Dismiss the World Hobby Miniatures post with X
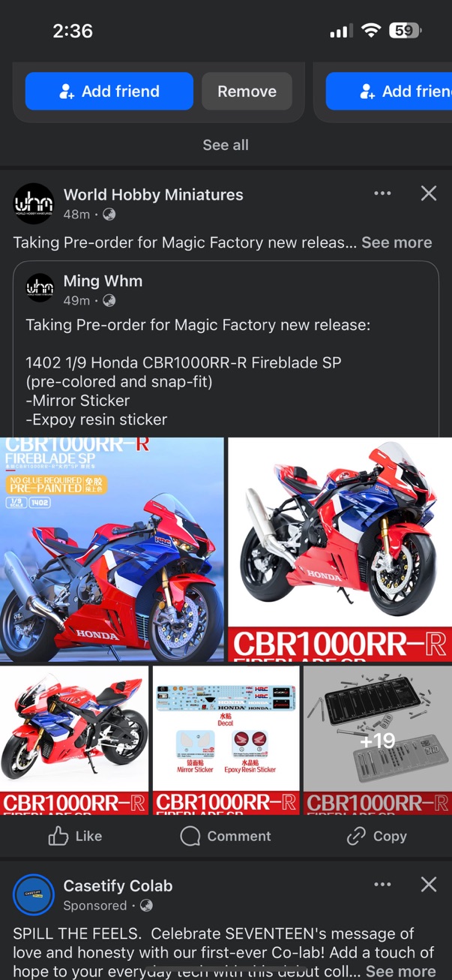452x980 pixels. click(429, 194)
